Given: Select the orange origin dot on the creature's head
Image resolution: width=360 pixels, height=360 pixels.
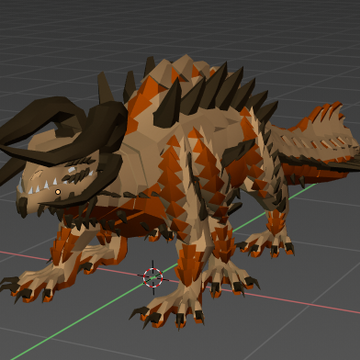Looking at the screenshot, I should tap(58, 192).
